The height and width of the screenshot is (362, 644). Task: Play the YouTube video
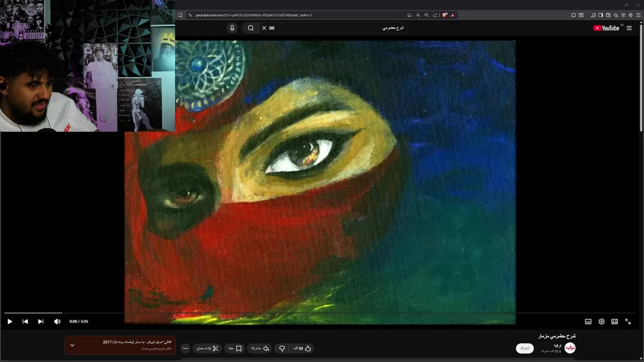click(x=10, y=321)
